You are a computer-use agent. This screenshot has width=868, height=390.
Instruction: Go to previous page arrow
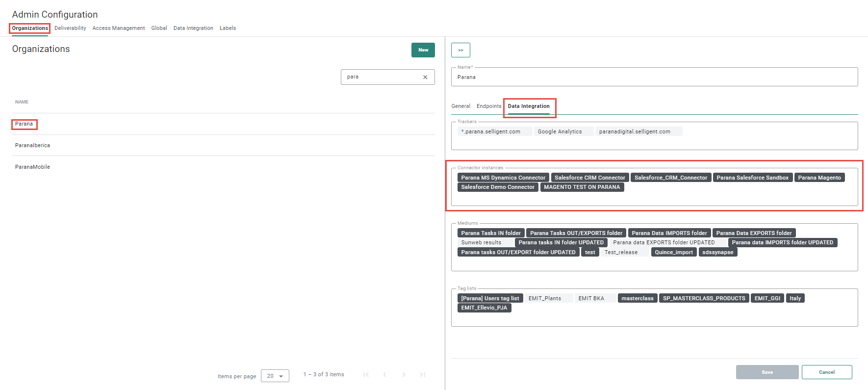click(x=385, y=375)
